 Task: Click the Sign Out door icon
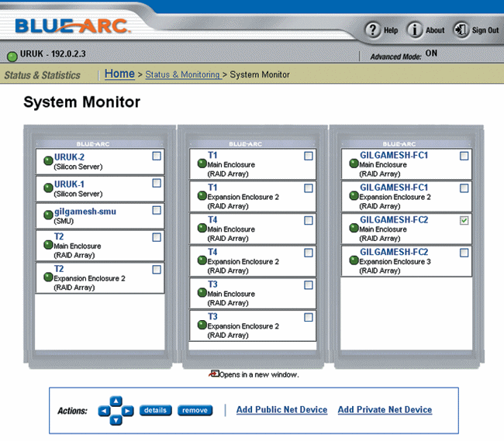(x=461, y=30)
